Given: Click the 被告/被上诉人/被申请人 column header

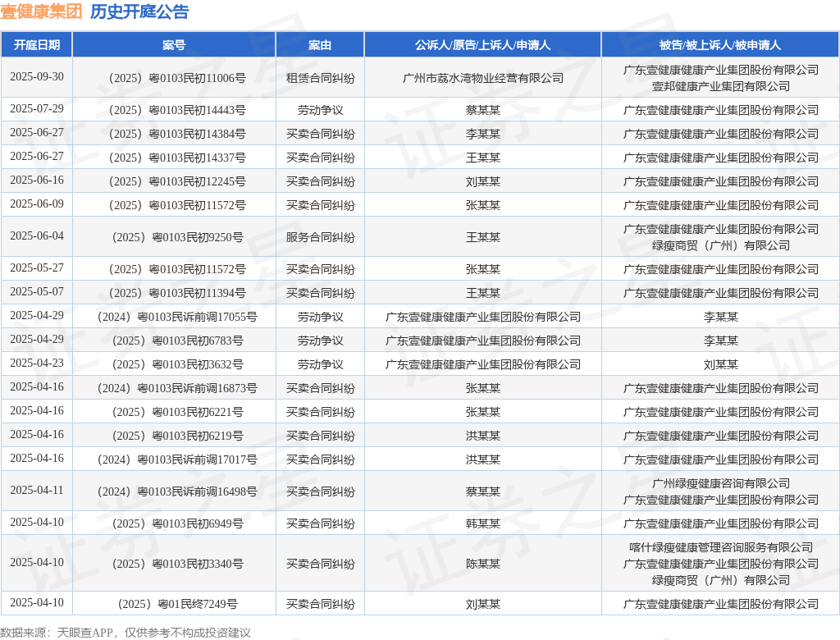Looking at the screenshot, I should [720, 45].
